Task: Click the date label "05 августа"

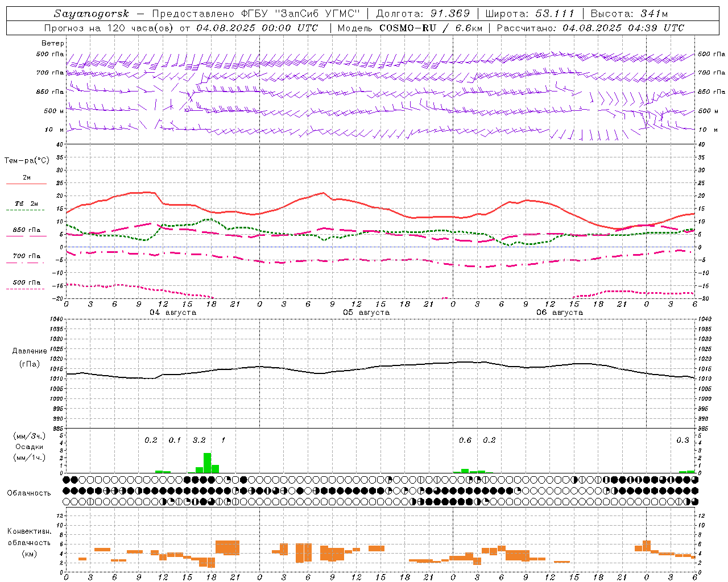Action: point(366,313)
